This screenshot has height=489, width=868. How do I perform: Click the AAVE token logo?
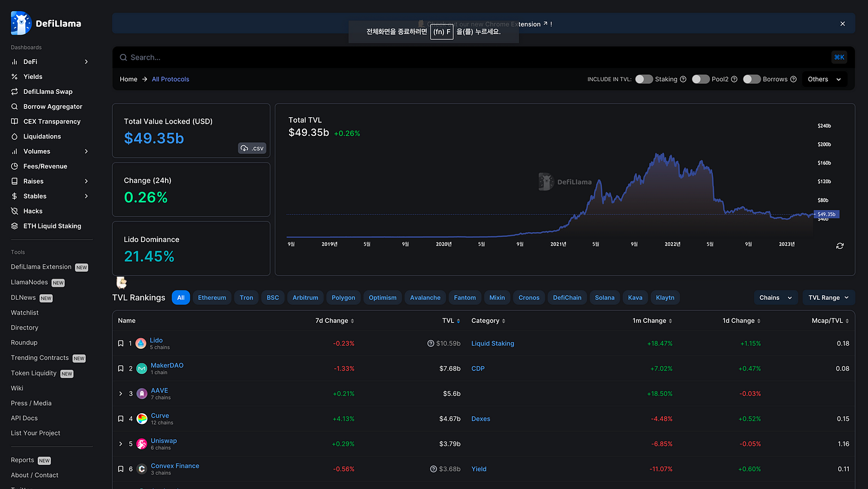click(x=142, y=393)
